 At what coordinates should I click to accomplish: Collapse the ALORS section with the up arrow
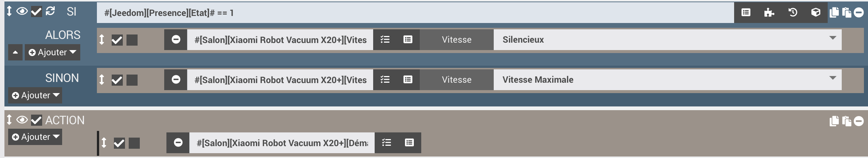[15, 52]
